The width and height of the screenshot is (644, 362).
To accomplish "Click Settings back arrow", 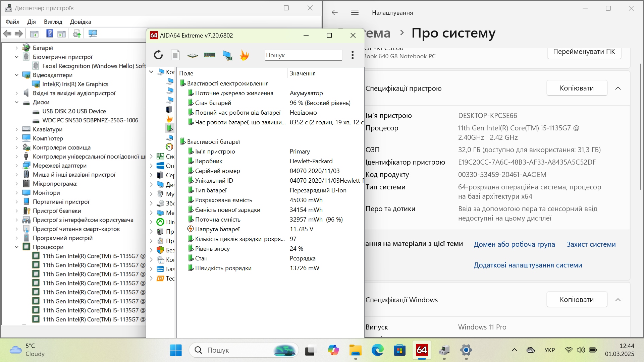I will tap(334, 12).
